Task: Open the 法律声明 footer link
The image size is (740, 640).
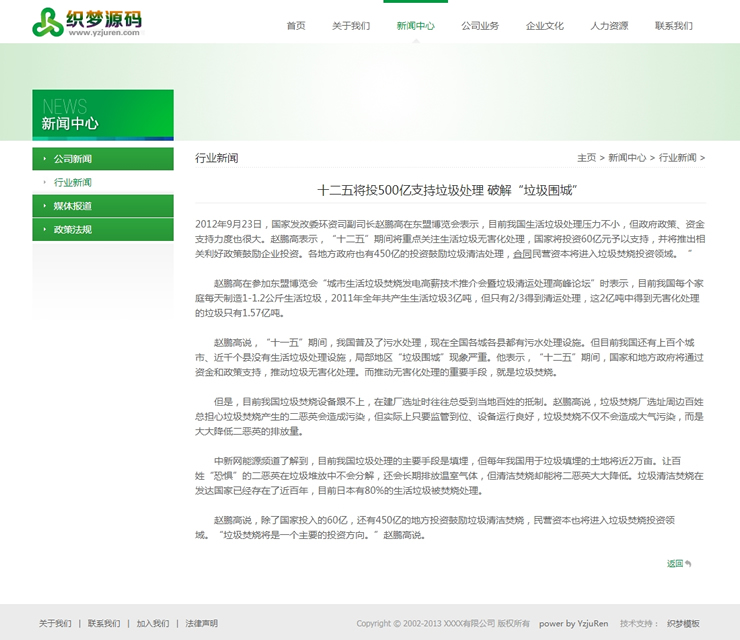Action: pyautogui.click(x=201, y=623)
